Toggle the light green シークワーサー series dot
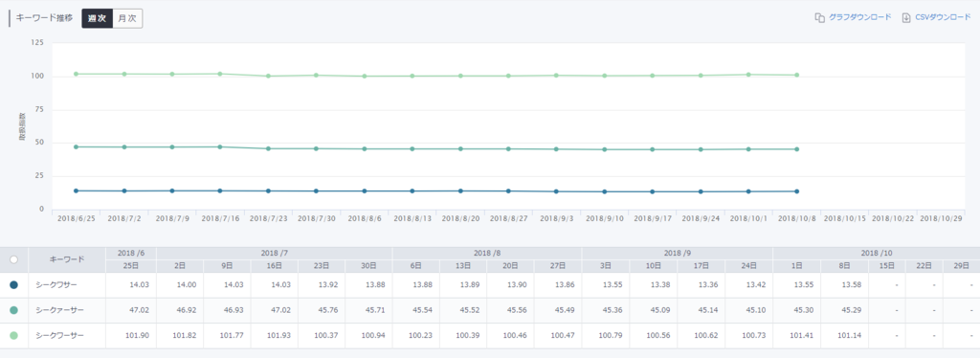This screenshot has height=358, width=980. (13, 336)
